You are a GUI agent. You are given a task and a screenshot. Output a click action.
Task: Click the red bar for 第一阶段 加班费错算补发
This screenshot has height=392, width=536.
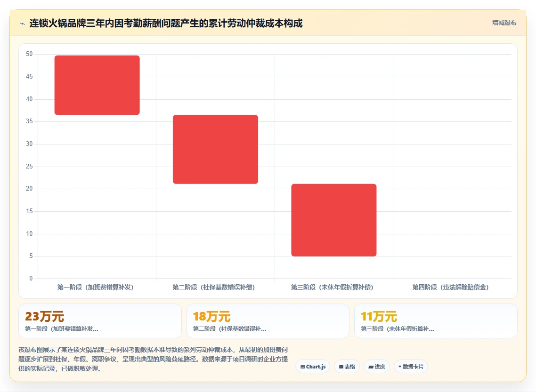[97, 85]
